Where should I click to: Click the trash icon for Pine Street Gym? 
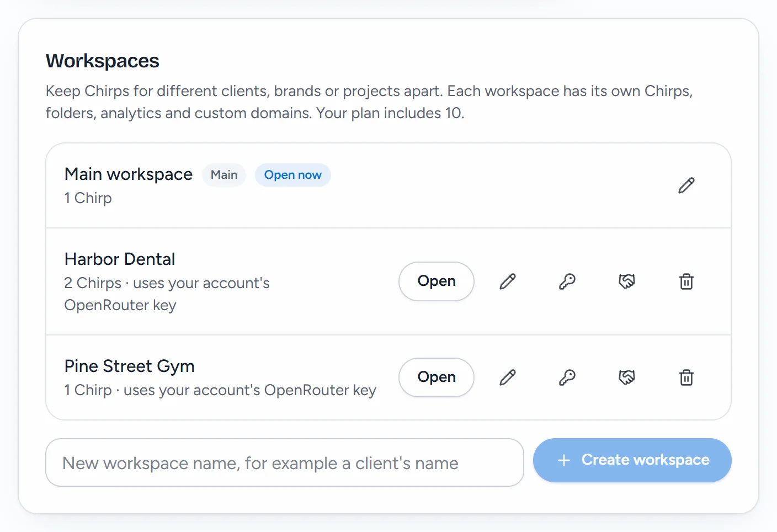click(x=686, y=377)
